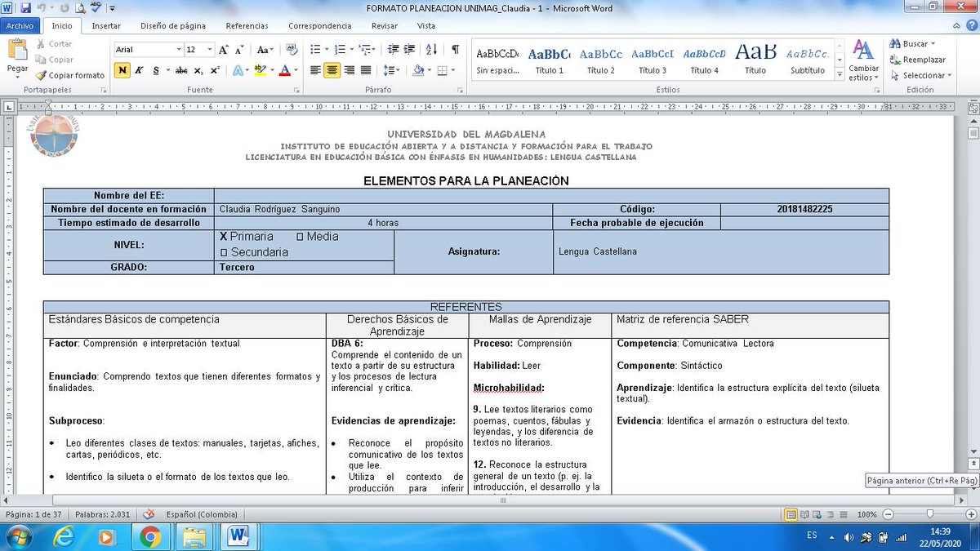Click Español (Colombia) language indicator
This screenshot has height=551, width=980.
click(x=203, y=515)
